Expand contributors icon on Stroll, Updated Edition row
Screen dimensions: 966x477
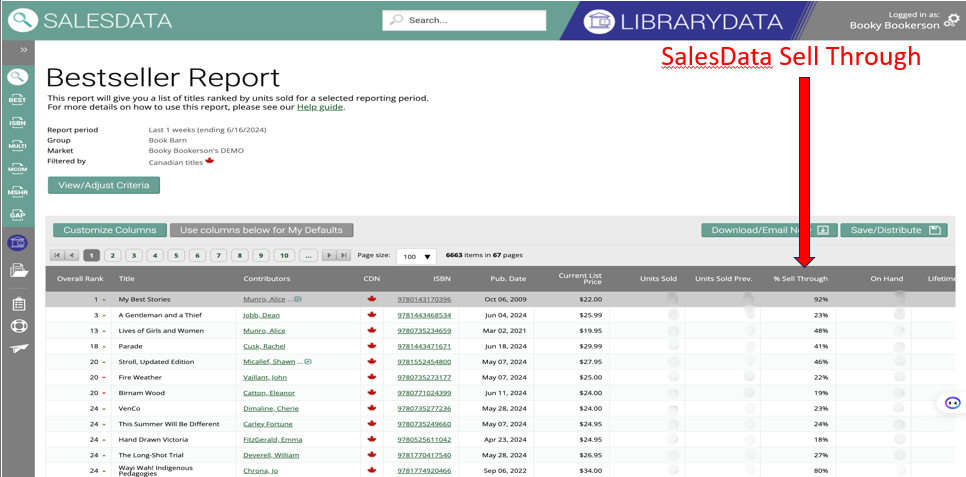tap(308, 362)
